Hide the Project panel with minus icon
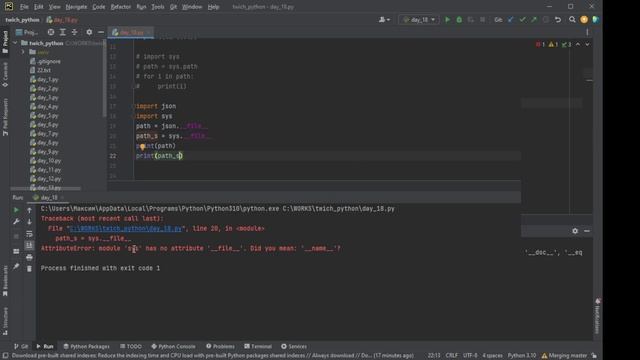 pyautogui.click(x=100, y=32)
